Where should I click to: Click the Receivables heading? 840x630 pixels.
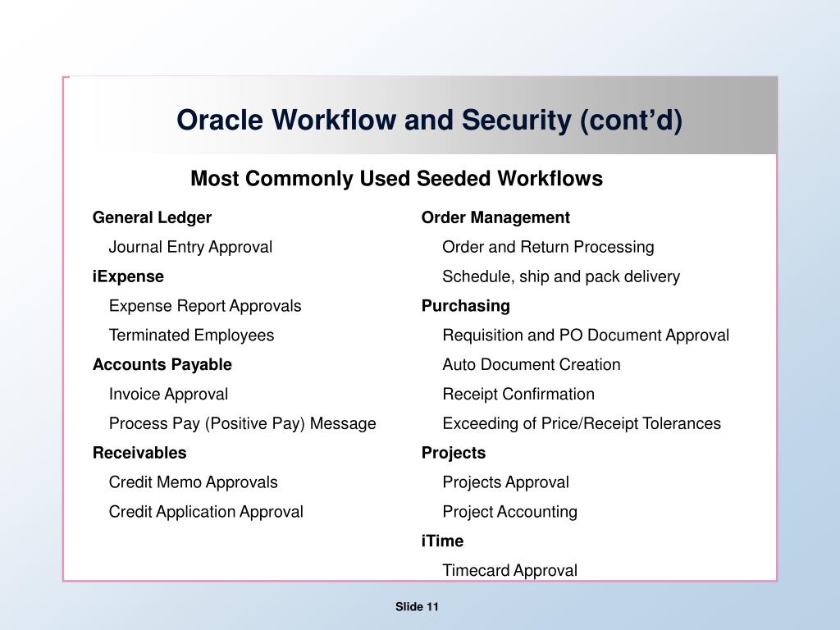[x=139, y=453]
